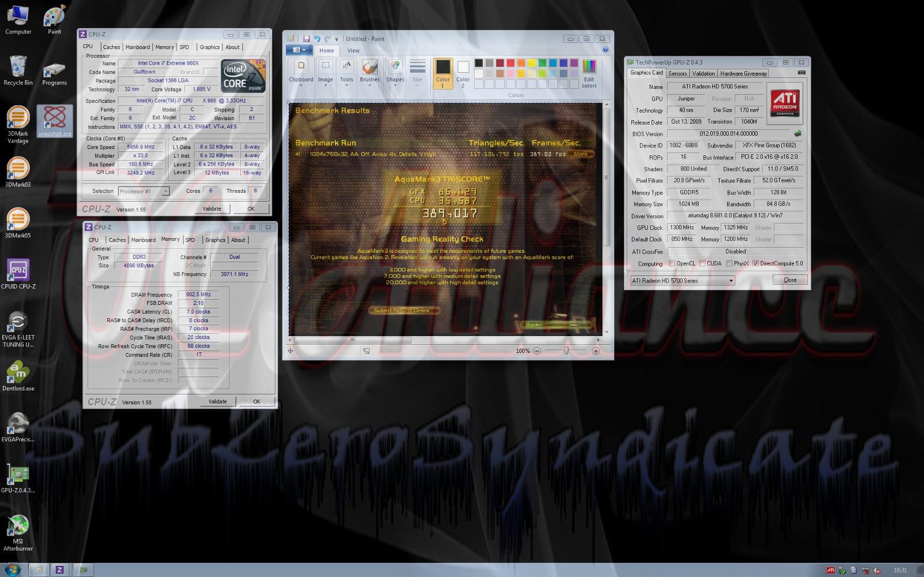Click the Close button in GPU-Z
Viewport: 924px width, 577px height.
(790, 280)
